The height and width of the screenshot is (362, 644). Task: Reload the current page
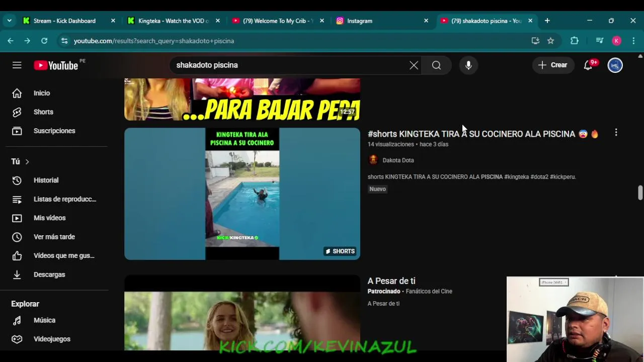pyautogui.click(x=44, y=41)
